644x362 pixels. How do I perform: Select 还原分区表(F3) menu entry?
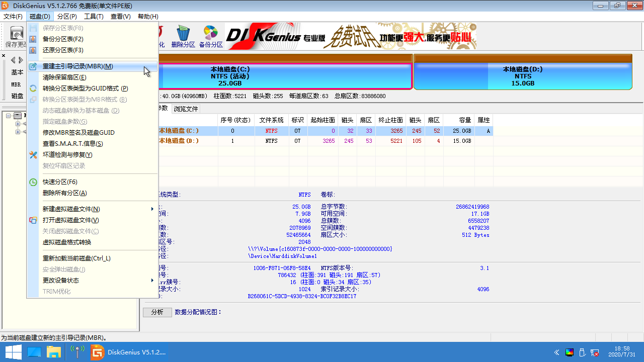93,50
